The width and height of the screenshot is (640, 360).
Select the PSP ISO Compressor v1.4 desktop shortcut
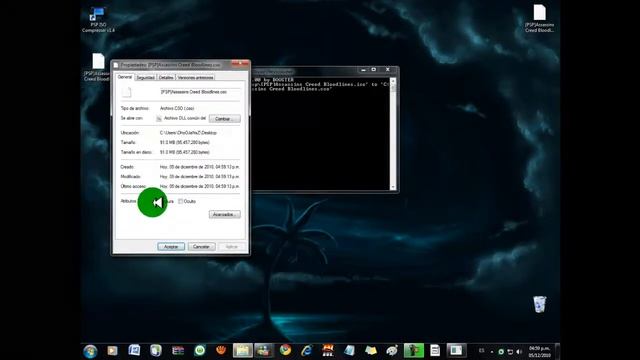click(98, 20)
